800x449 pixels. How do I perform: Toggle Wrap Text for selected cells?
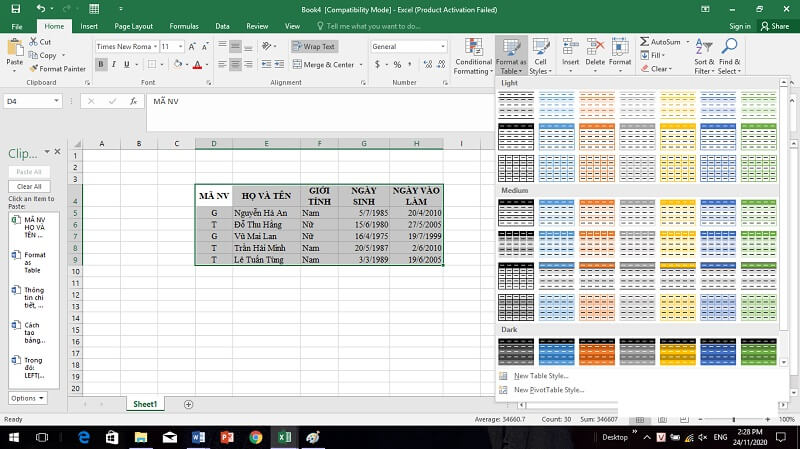click(x=314, y=46)
